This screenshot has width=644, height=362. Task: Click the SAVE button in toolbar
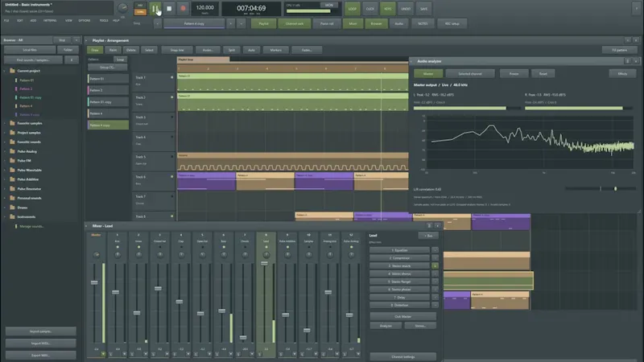(x=424, y=9)
